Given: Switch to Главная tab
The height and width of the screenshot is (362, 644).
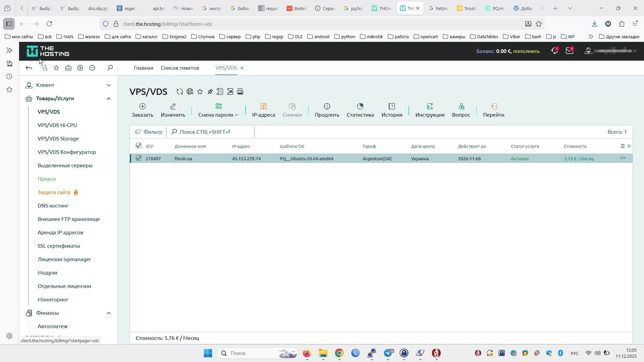Looking at the screenshot, I should point(143,68).
